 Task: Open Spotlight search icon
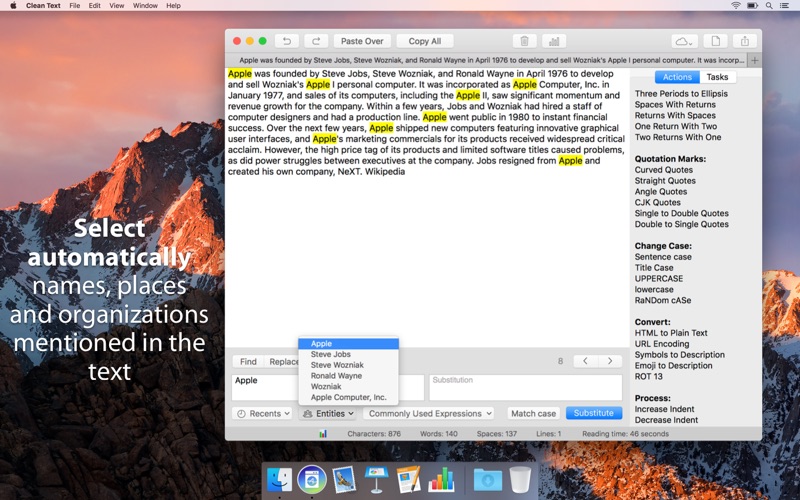click(769, 6)
